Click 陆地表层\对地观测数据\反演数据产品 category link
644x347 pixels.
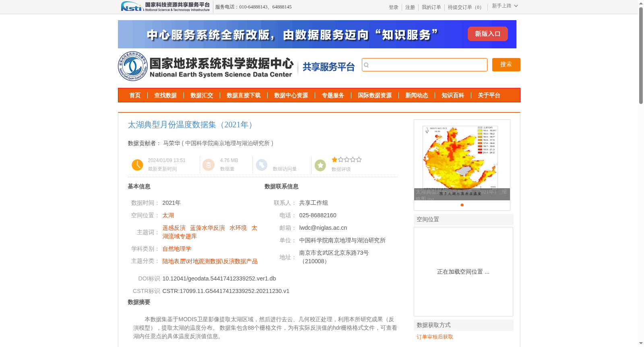210,261
